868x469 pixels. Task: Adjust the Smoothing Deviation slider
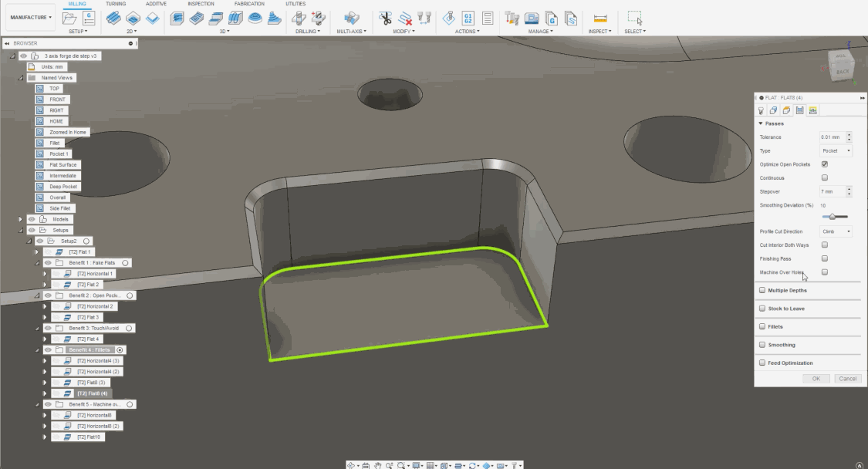pyautogui.click(x=833, y=217)
